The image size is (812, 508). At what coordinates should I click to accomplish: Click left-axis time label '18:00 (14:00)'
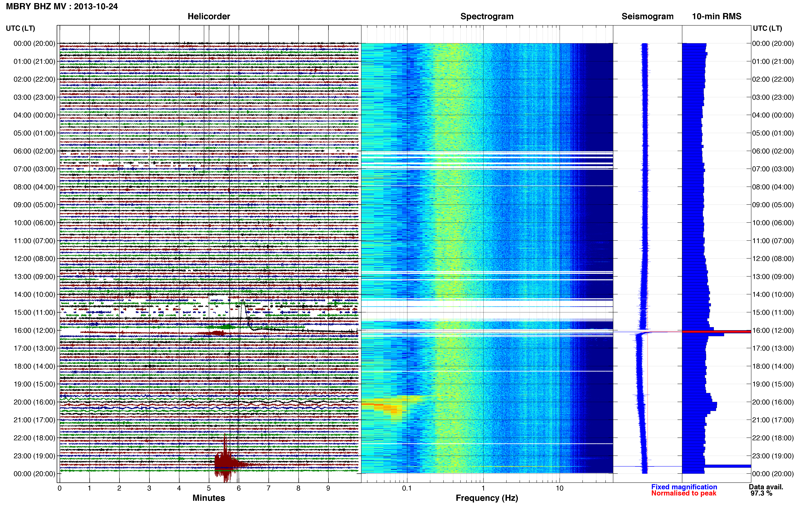(34, 367)
